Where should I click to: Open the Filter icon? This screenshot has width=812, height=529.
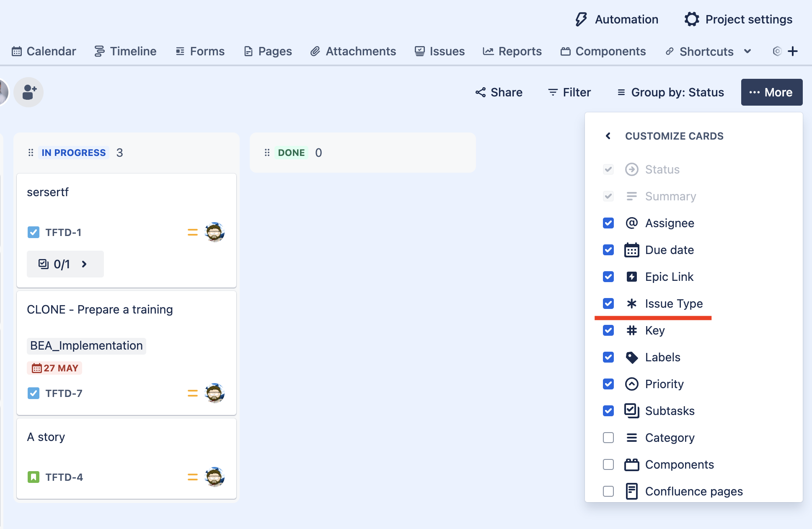coord(553,92)
